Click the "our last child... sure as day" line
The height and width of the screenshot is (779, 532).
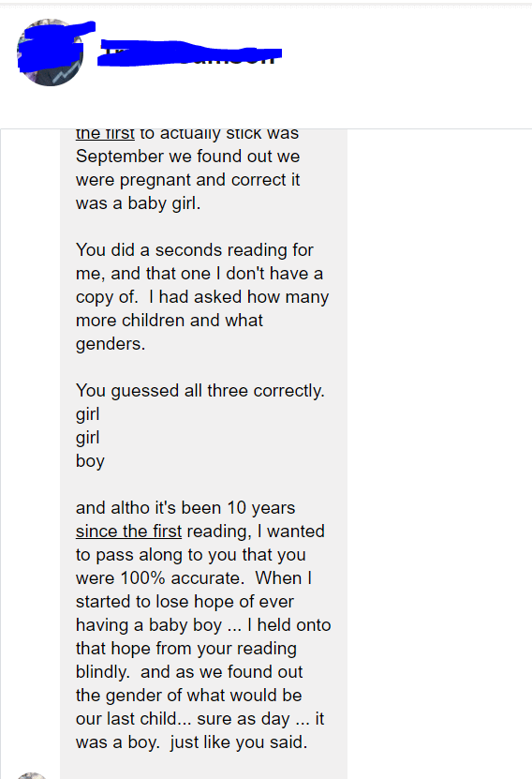point(200,719)
